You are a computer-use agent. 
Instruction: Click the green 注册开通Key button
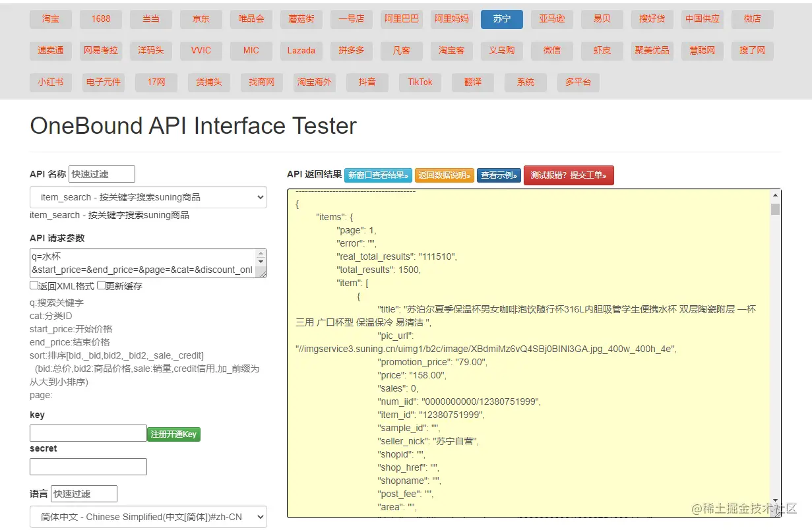pyautogui.click(x=173, y=434)
